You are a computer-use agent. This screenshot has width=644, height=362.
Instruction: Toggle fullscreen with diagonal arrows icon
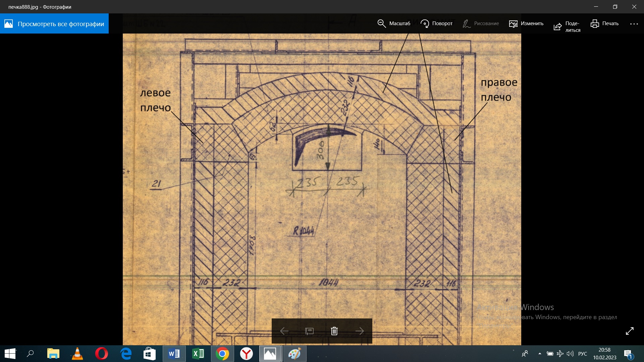pos(630,331)
